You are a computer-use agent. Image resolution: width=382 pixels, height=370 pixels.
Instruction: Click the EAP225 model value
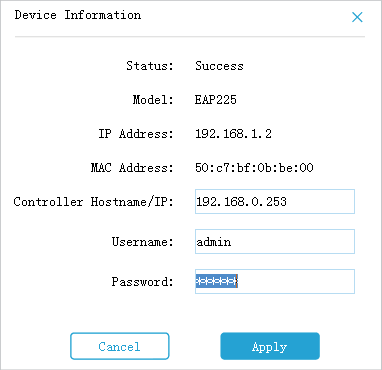click(x=216, y=99)
